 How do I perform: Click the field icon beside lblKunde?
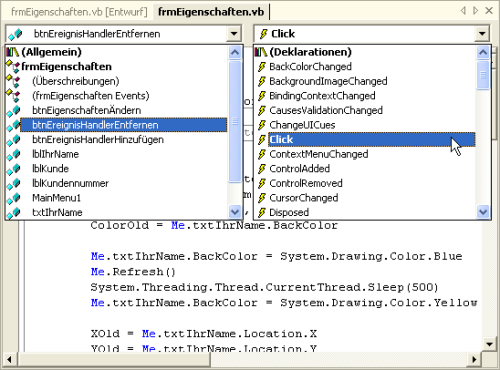click(14, 169)
